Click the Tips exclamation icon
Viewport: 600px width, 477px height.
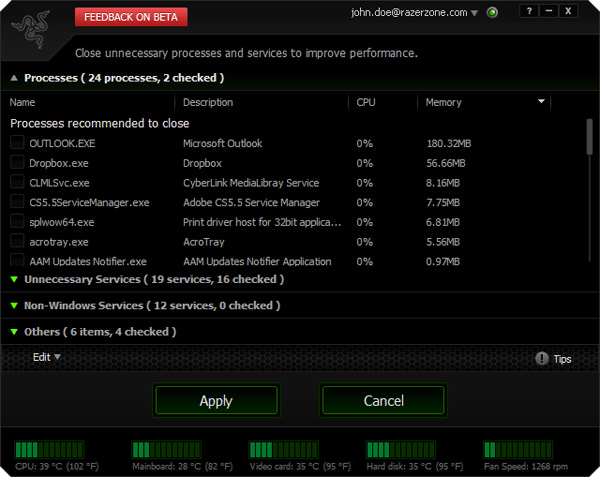[541, 358]
